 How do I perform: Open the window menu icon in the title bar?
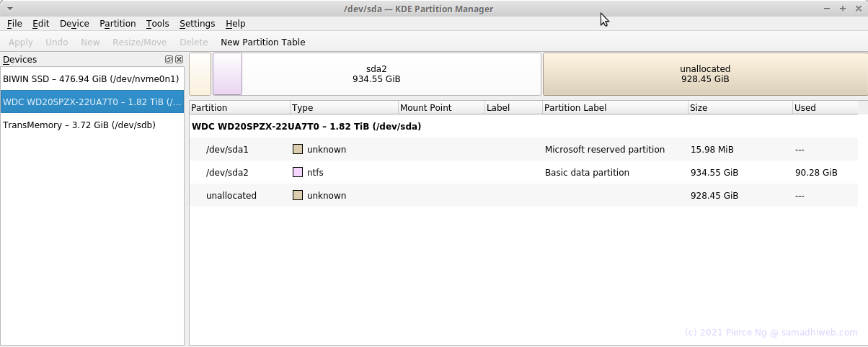click(x=10, y=9)
